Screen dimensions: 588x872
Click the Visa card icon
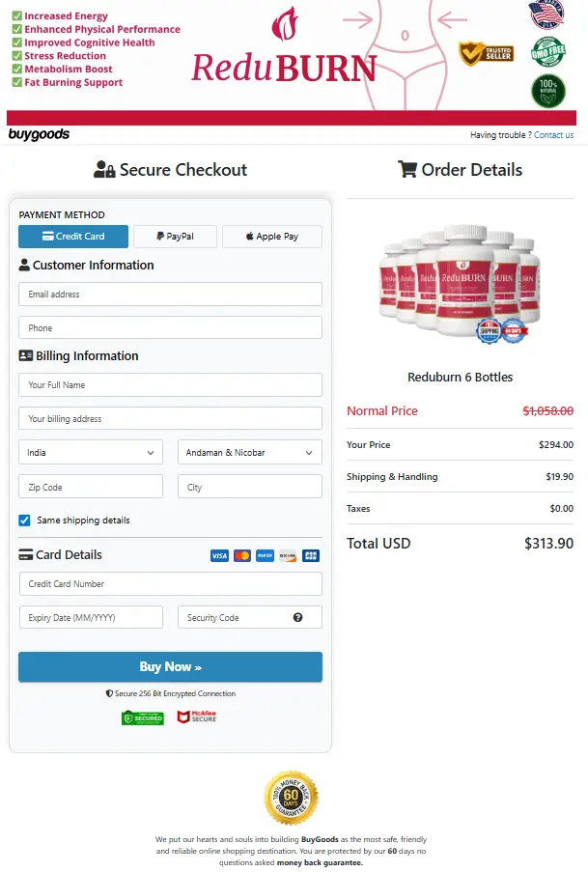219,556
